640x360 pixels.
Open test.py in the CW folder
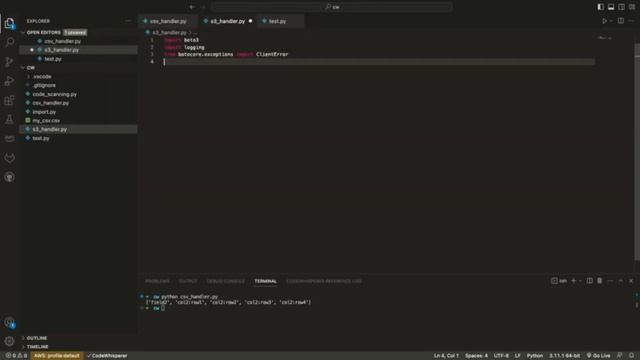point(41,138)
